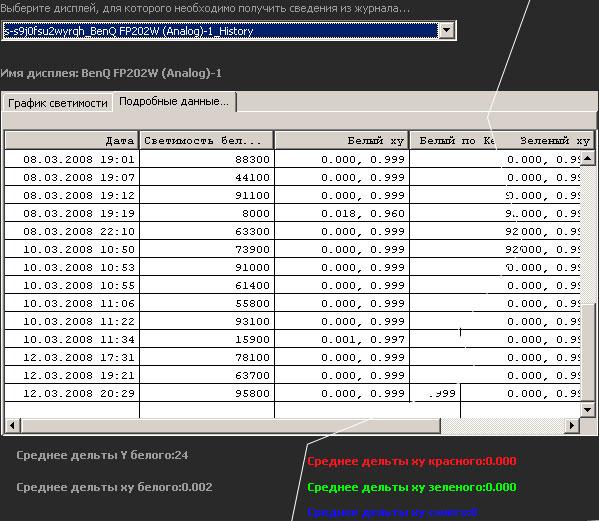Image resolution: width=599 pixels, height=521 pixels.
Task: Select the row dated 12.03.2008 17:31
Action: tap(292, 357)
